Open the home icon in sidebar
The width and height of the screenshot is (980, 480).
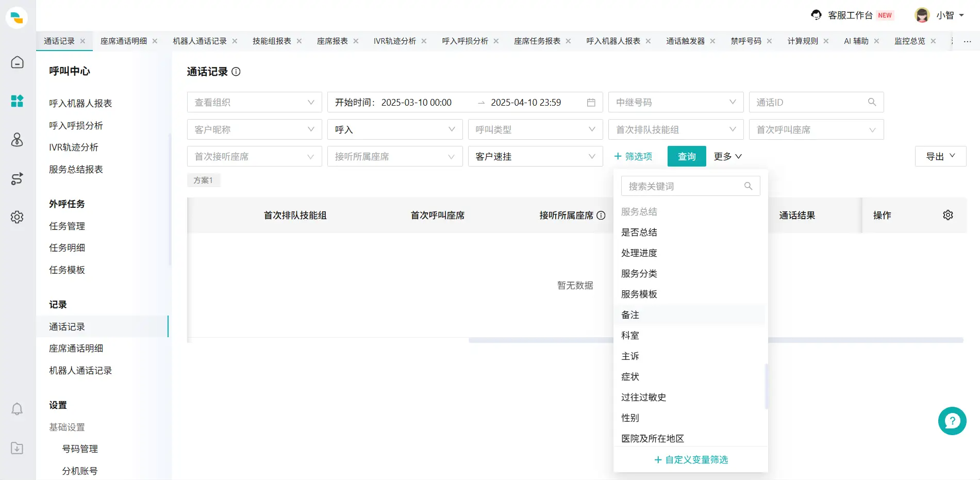17,62
